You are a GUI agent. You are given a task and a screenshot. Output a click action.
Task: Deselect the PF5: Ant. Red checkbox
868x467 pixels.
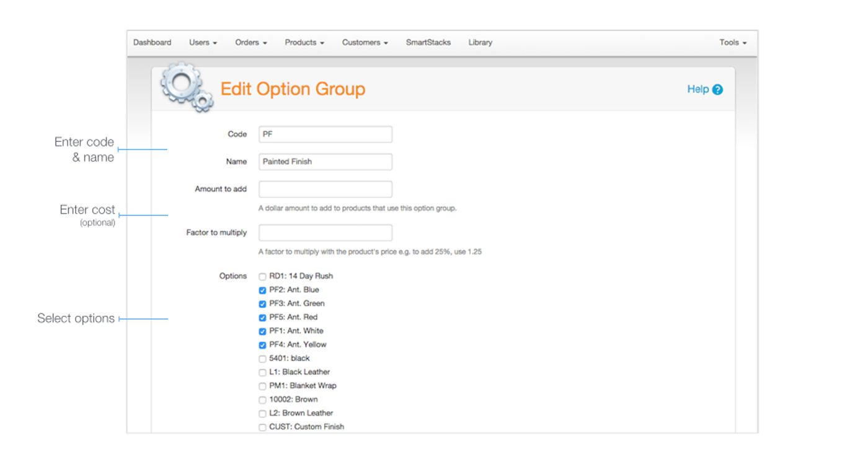tap(262, 318)
